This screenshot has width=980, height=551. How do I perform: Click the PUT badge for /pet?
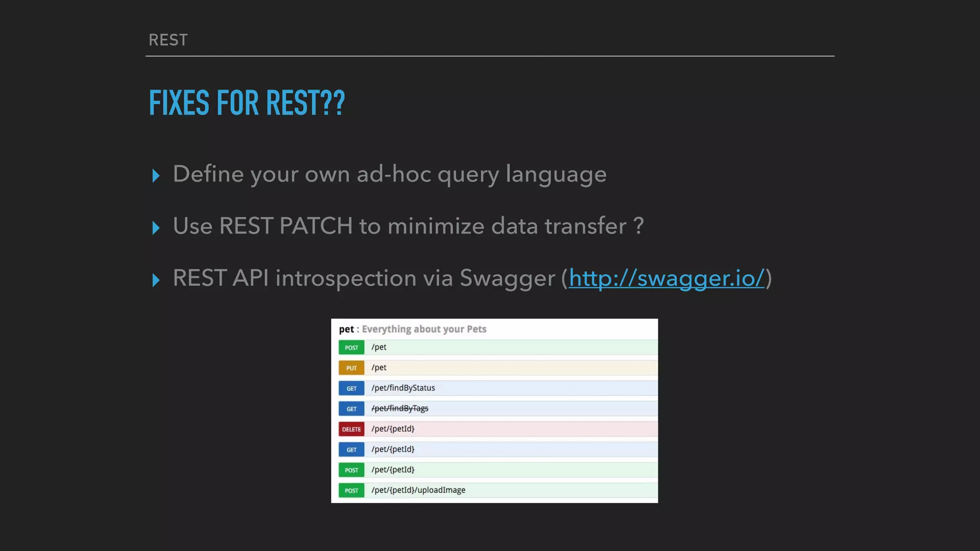tap(351, 368)
